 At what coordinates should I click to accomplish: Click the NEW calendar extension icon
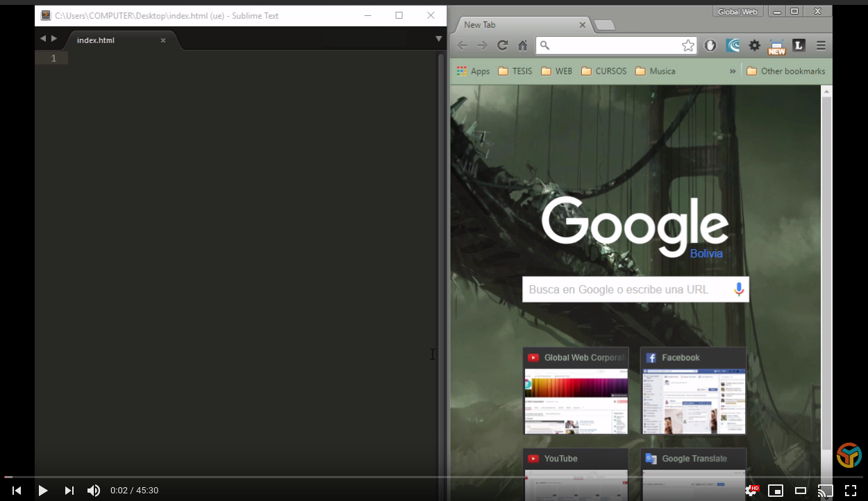click(776, 47)
